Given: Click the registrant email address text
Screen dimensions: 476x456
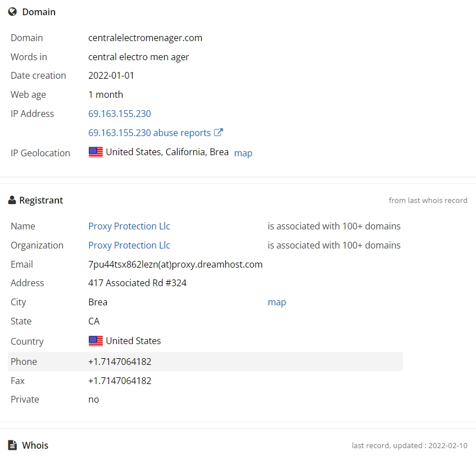Looking at the screenshot, I should click(175, 264).
